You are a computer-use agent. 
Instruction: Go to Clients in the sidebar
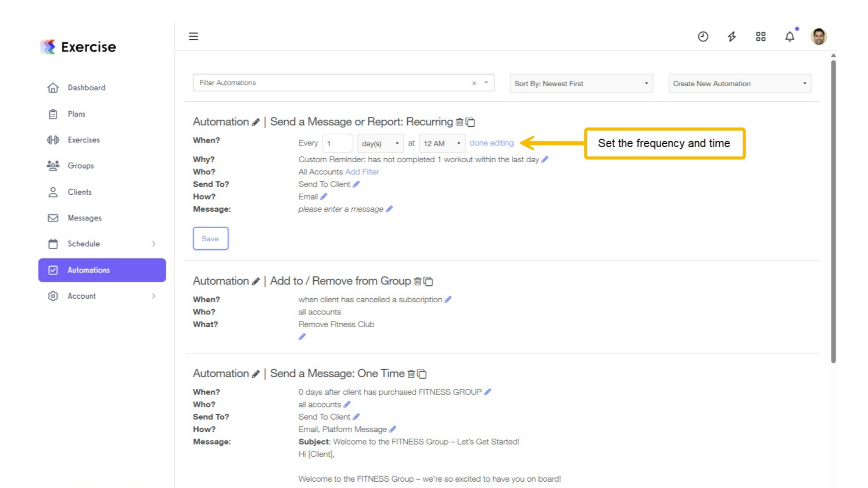coord(80,192)
